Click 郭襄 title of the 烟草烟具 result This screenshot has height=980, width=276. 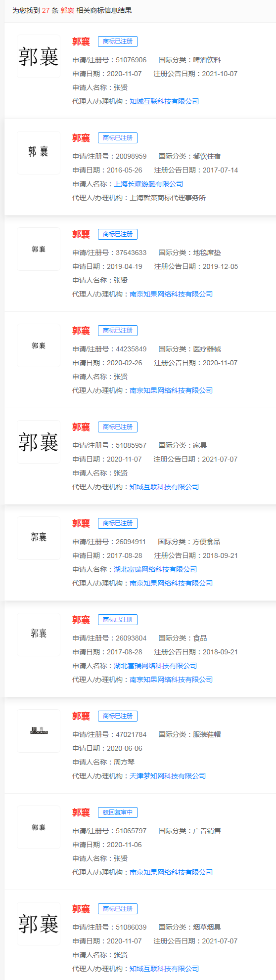pyautogui.click(x=81, y=909)
